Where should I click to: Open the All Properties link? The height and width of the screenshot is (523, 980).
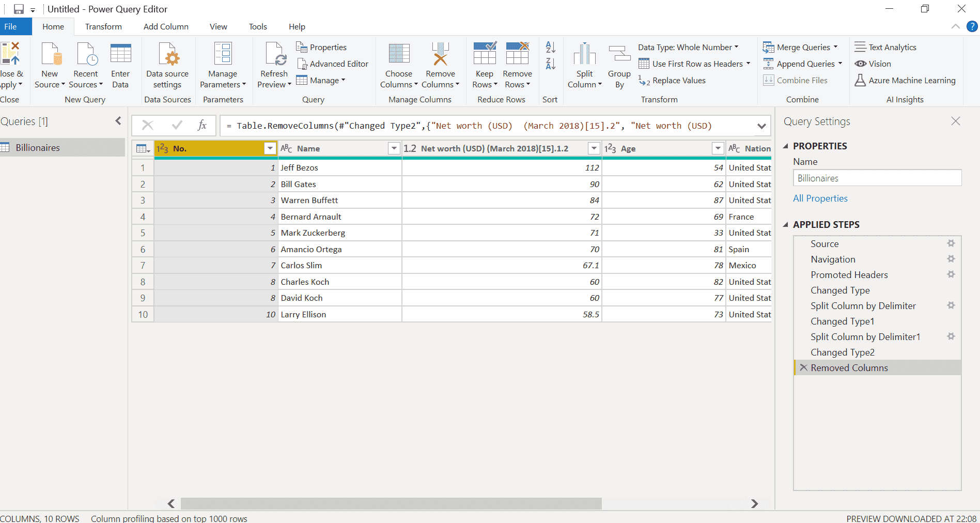[820, 198]
